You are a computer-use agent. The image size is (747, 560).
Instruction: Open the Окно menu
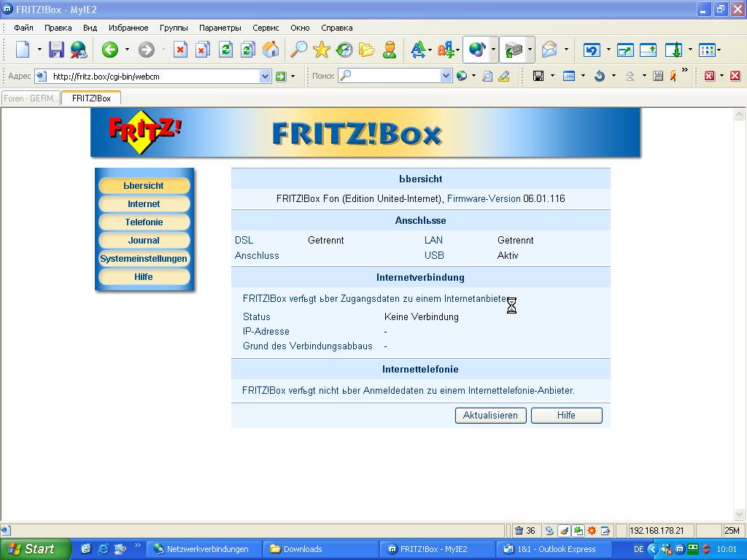pos(300,28)
